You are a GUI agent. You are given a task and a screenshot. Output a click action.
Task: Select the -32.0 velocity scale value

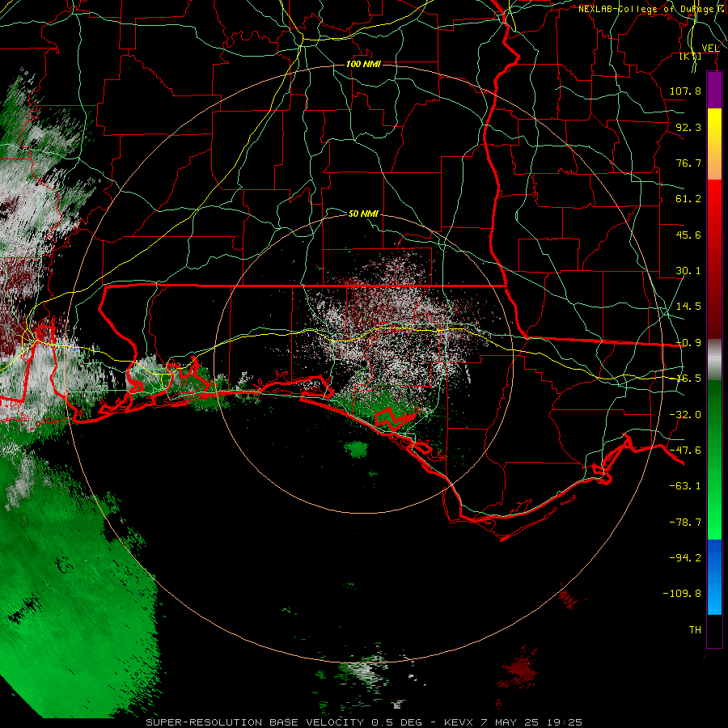(x=685, y=415)
